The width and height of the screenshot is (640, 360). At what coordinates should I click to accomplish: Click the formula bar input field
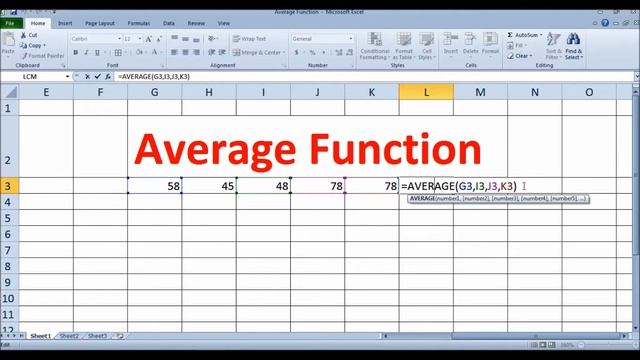click(373, 76)
